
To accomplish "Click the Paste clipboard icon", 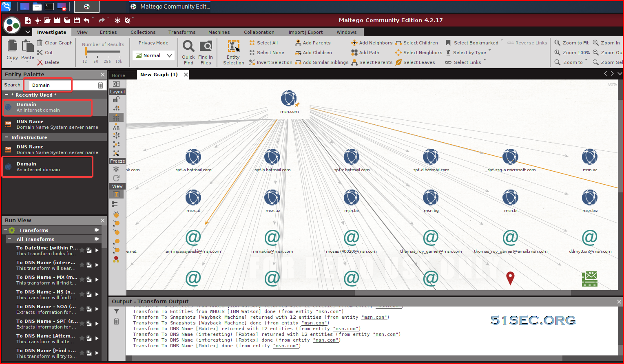I will tap(27, 46).
